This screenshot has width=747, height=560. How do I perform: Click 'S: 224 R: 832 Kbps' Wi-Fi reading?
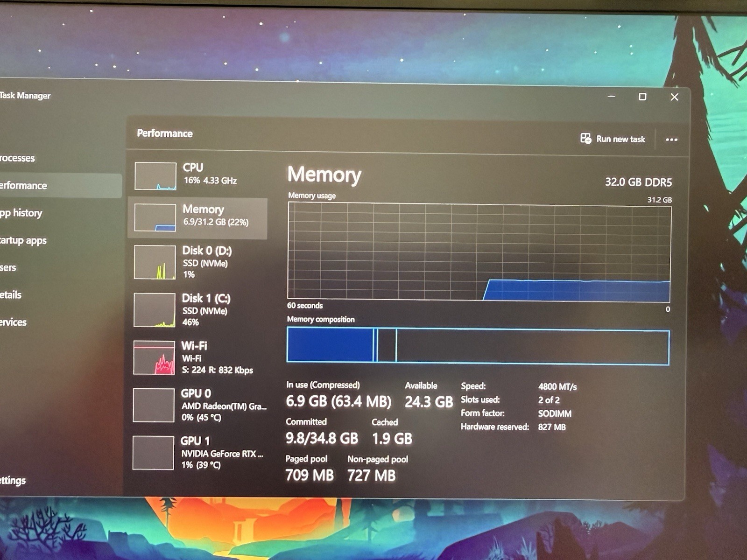pyautogui.click(x=217, y=370)
